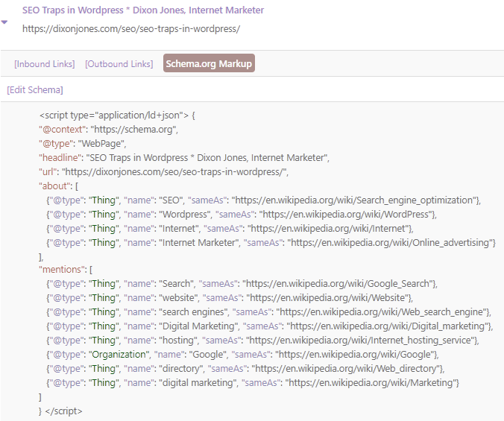Click the headline property line
Screen dimensions: 504x421
pos(184,158)
